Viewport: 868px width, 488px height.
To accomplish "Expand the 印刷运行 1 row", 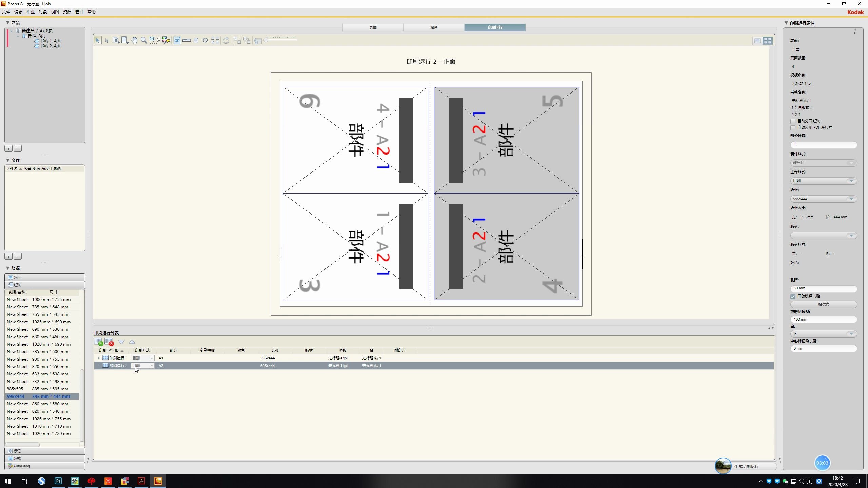I will point(99,358).
